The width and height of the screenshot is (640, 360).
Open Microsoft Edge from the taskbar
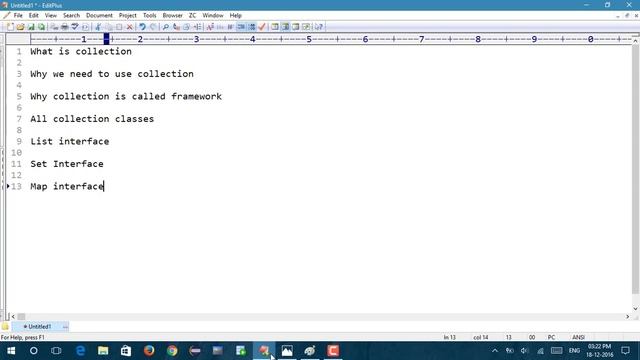[80, 351]
